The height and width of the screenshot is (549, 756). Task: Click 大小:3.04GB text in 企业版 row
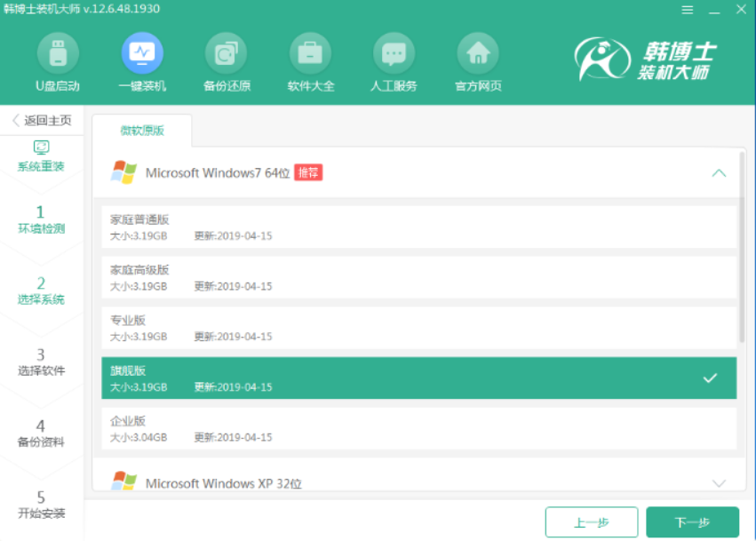[x=139, y=437]
